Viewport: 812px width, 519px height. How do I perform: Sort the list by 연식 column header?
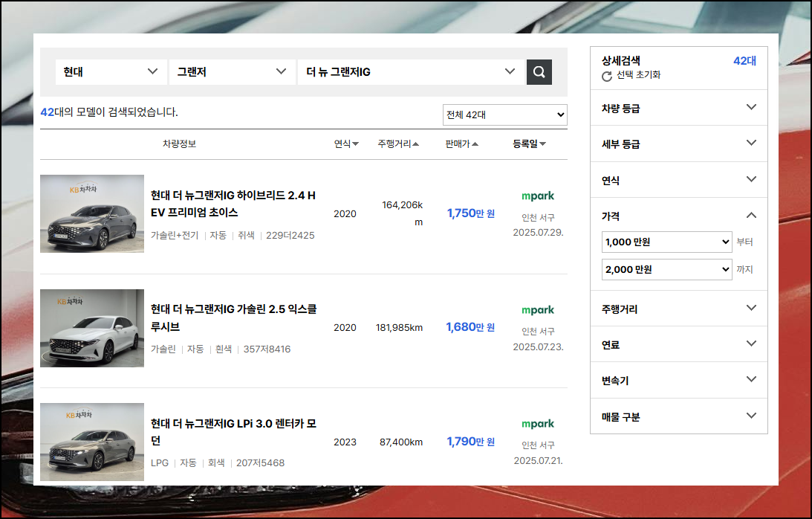click(346, 144)
